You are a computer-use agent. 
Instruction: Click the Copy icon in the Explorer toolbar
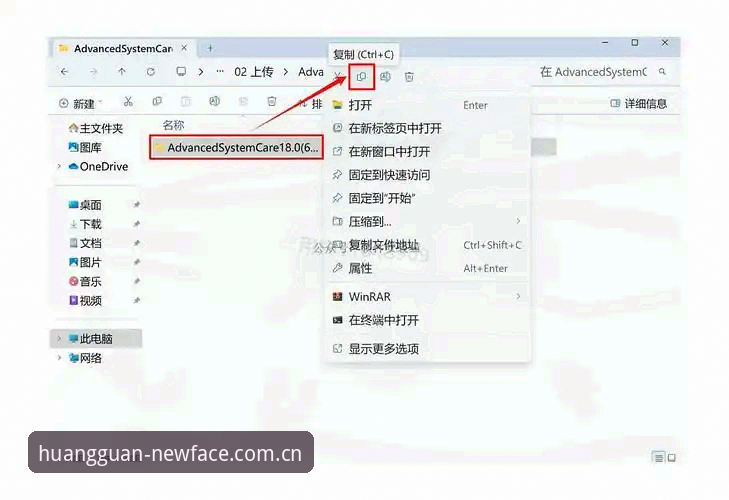[x=157, y=101]
